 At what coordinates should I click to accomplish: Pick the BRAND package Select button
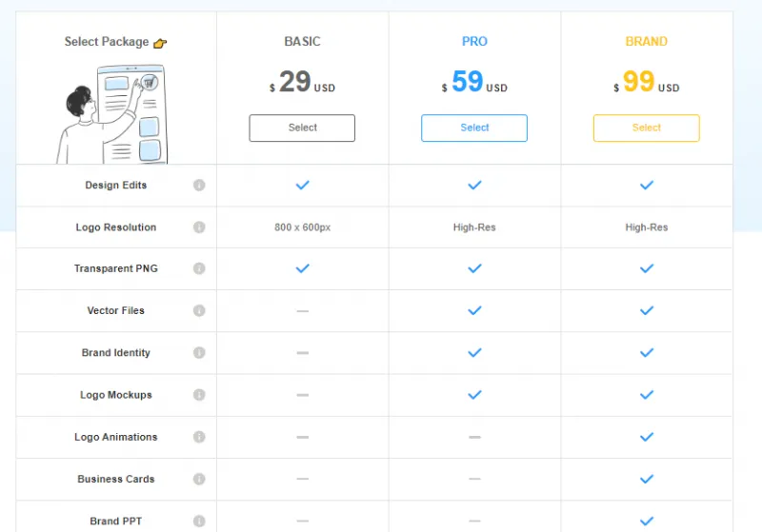click(x=646, y=128)
